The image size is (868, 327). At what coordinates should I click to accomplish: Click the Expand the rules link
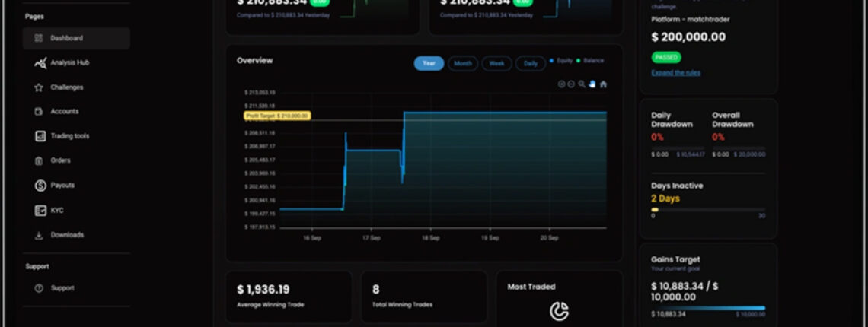coord(676,73)
